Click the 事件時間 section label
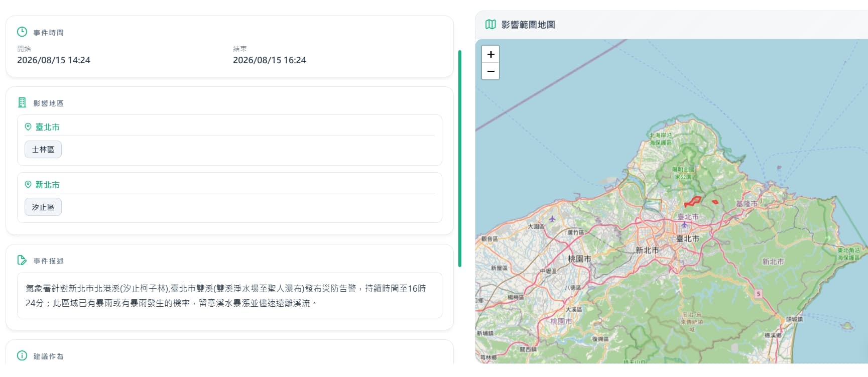Screen dimensions: 868x377 49,33
